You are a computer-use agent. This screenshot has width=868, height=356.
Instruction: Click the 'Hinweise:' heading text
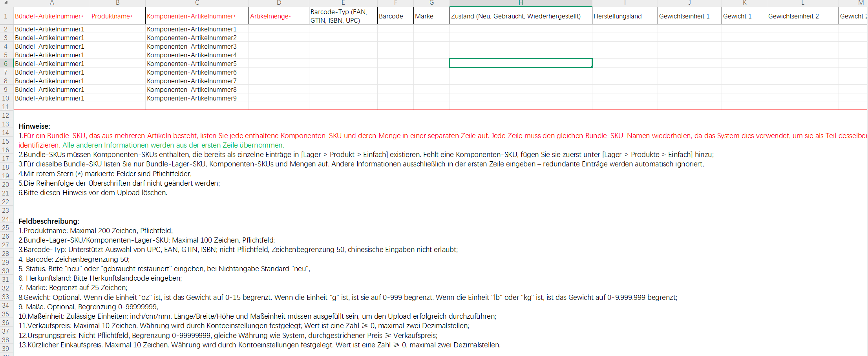[35, 126]
